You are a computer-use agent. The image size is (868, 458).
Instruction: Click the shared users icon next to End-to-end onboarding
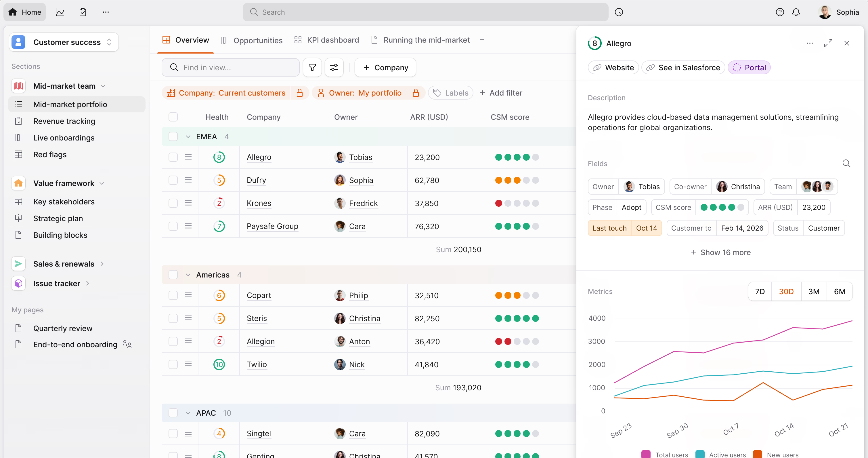point(127,344)
